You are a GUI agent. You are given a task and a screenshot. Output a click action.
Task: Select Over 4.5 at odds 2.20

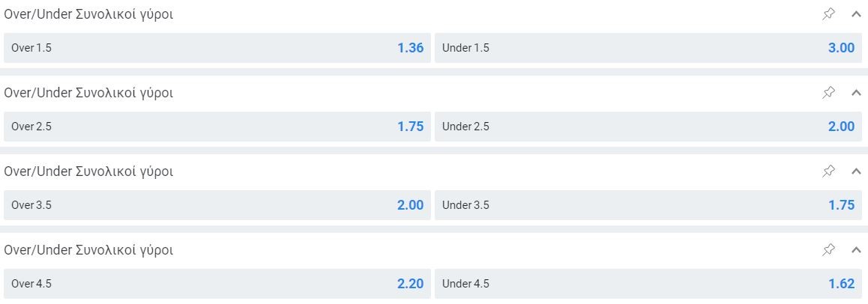(x=217, y=284)
